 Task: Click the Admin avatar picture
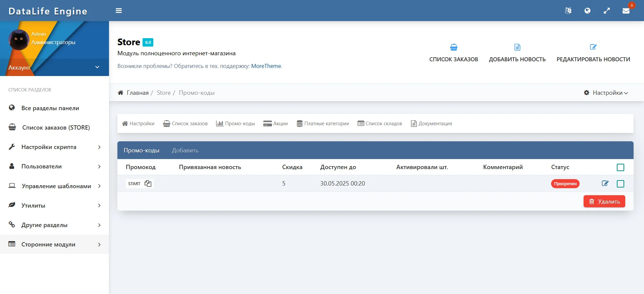point(19,40)
